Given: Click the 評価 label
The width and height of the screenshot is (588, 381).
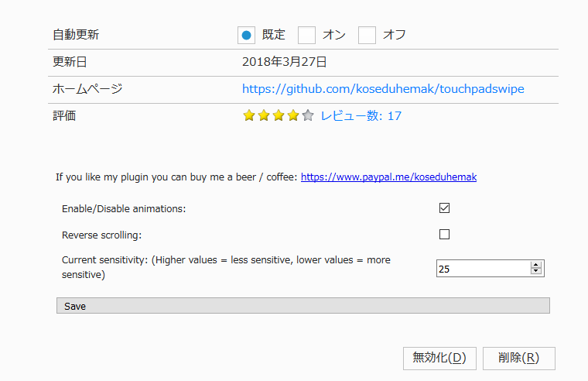Looking at the screenshot, I should (64, 115).
